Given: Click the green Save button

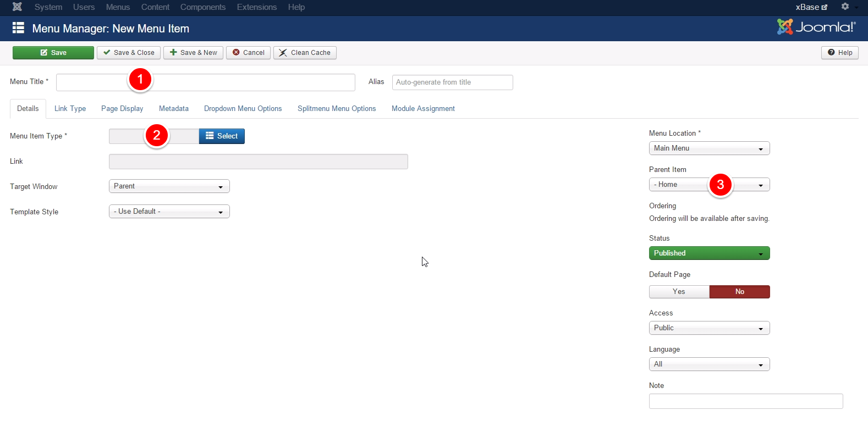Looking at the screenshot, I should tap(53, 53).
